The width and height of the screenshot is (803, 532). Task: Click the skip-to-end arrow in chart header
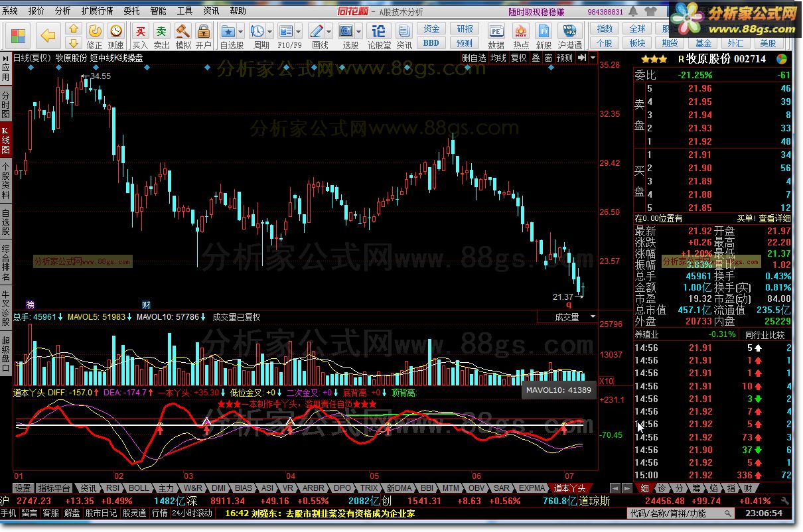pos(581,58)
